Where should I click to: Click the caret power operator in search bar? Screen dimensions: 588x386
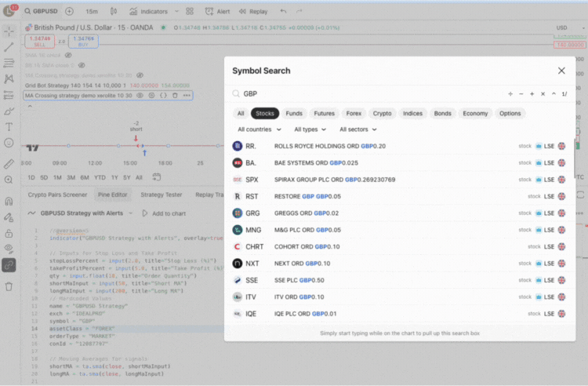tap(554, 94)
